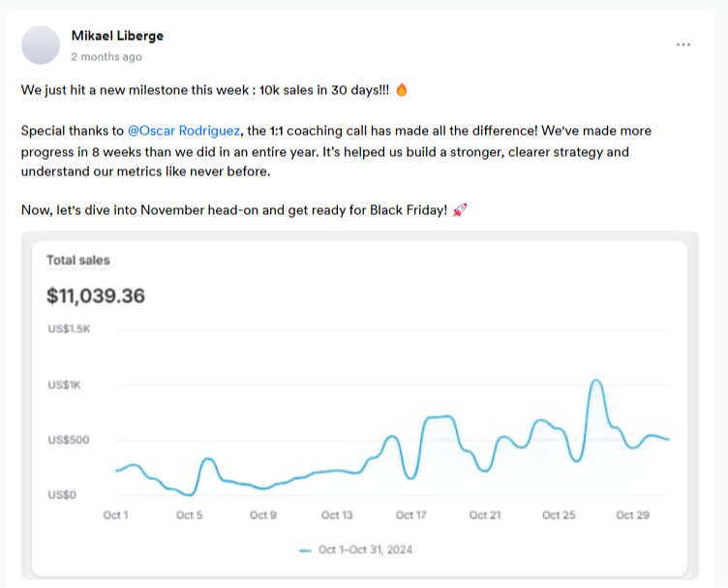This screenshot has width=728, height=588.
Task: Click the Oct 25 x-axis label
Action: click(x=559, y=515)
